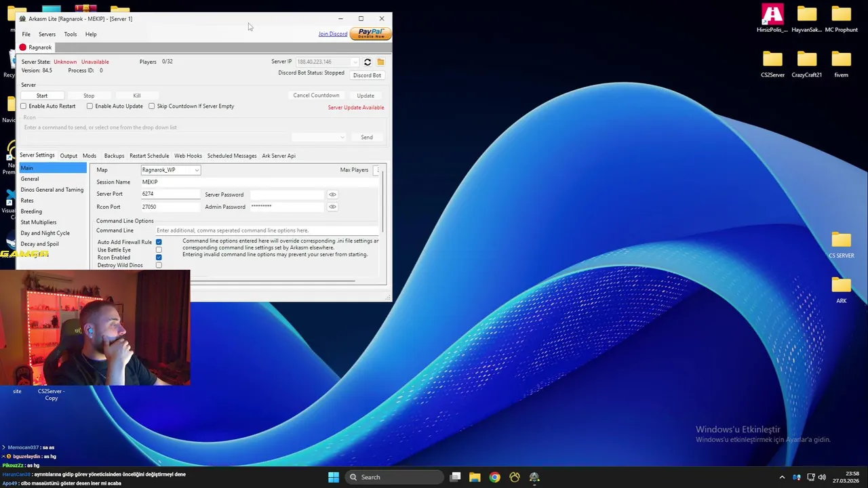This screenshot has width=868, height=488.
Task: Open the Servers menu
Action: tap(47, 34)
